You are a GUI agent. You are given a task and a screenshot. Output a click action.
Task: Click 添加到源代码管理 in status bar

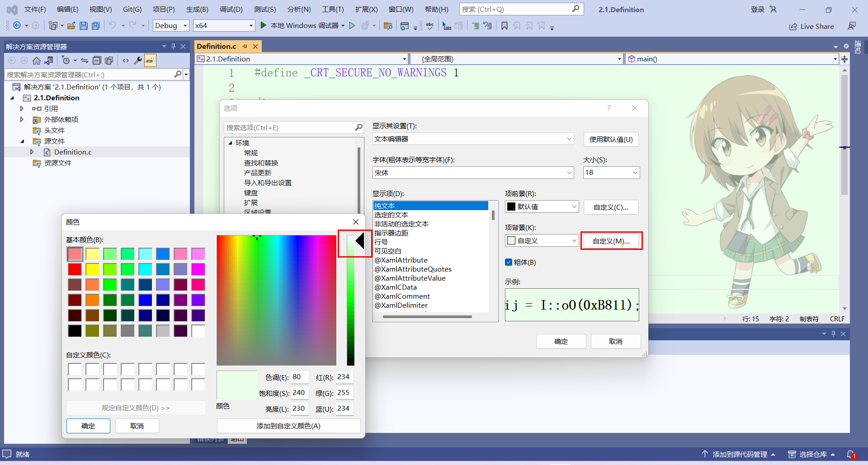click(740, 454)
